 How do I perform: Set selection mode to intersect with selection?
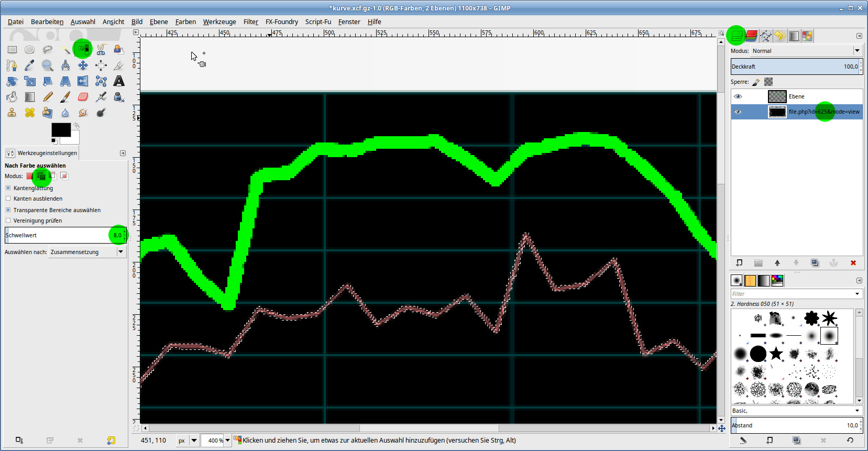click(x=64, y=176)
